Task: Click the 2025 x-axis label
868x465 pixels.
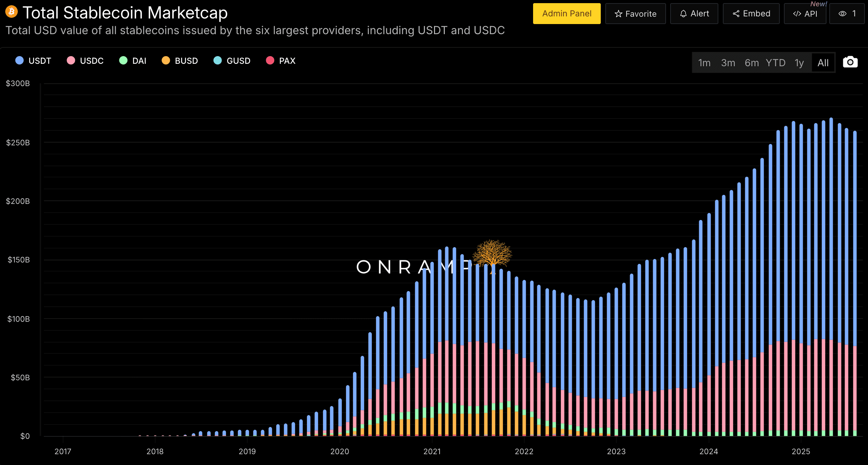Action: [801, 451]
